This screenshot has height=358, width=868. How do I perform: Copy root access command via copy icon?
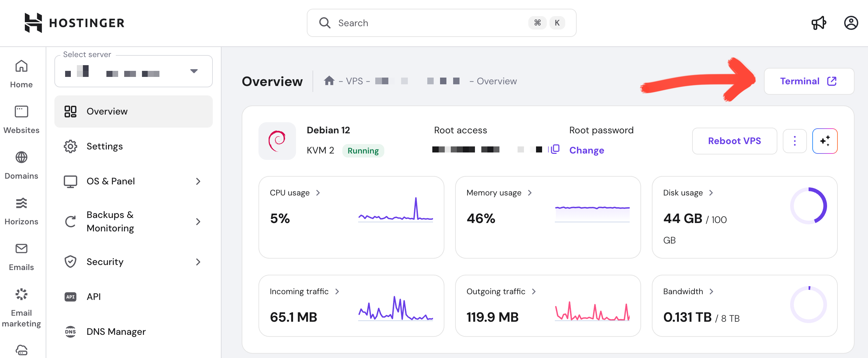(554, 149)
